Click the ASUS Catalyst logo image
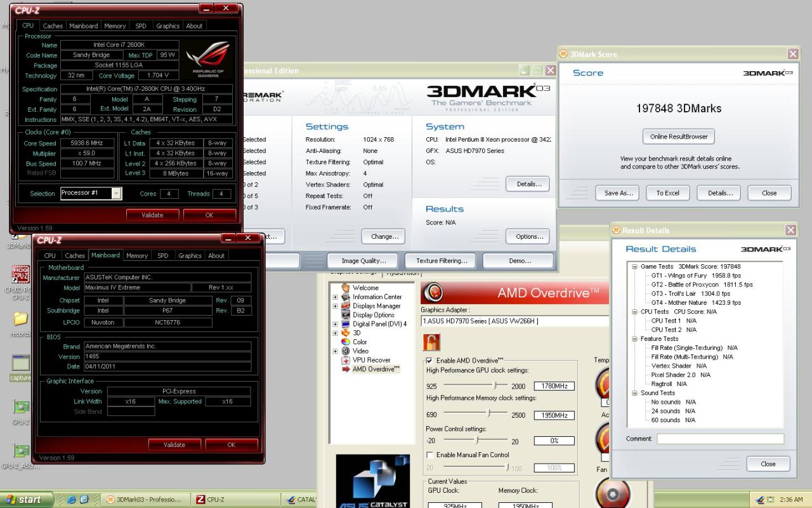812x508 pixels. point(372,481)
